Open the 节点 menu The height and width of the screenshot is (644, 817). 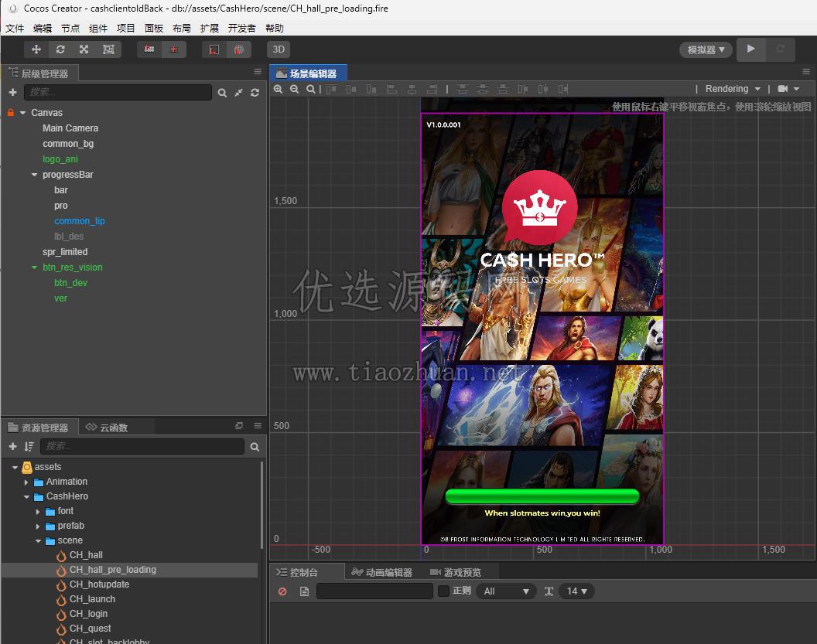[x=70, y=28]
